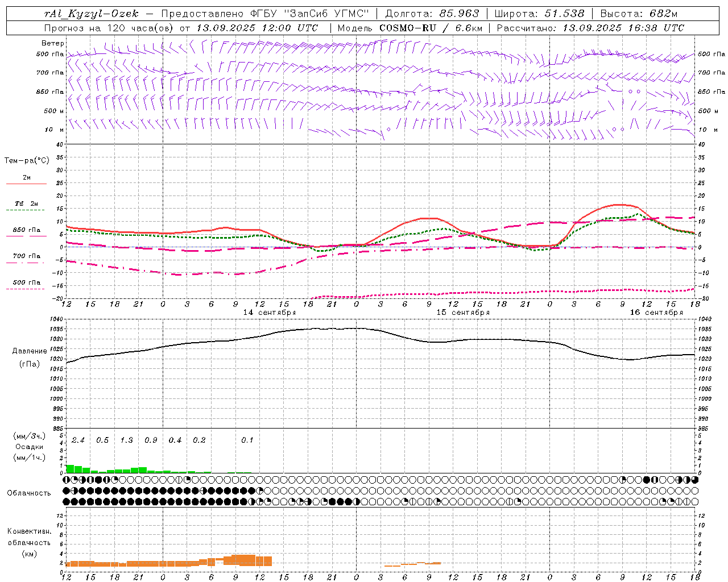Click the Тем-ра(°C) axis label
This screenshot has height=582, width=728.
click(27, 161)
